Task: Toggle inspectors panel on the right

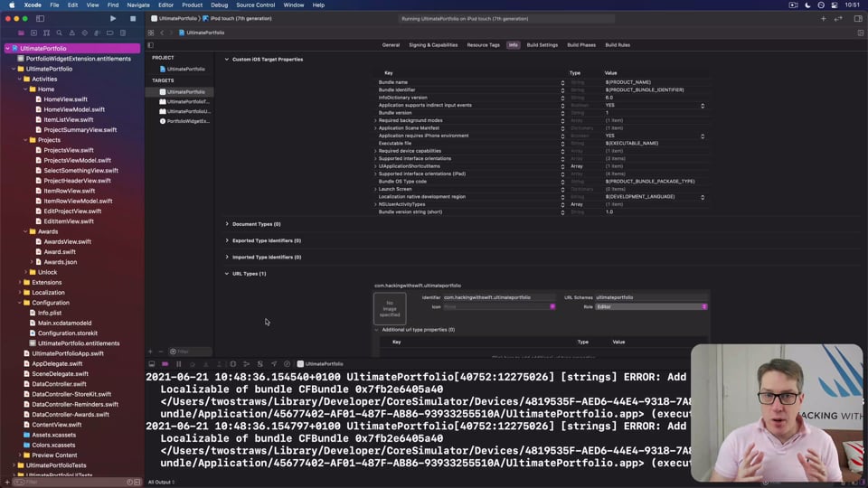Action: coord(858,18)
